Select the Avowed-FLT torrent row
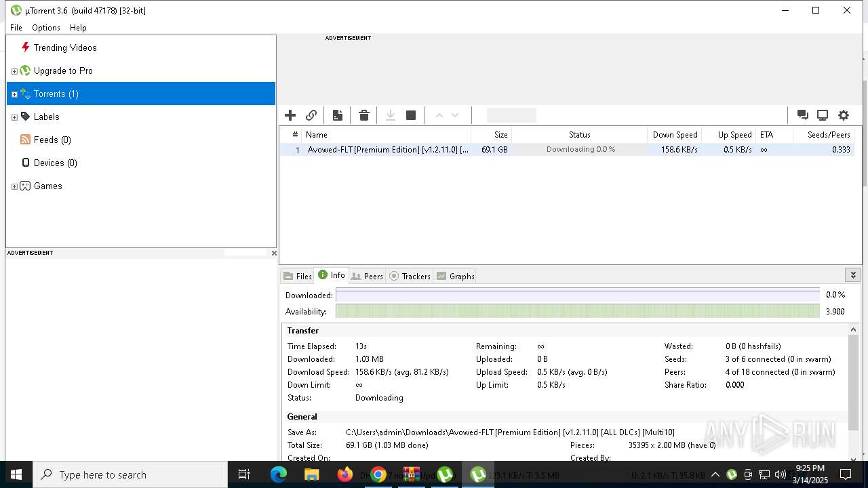868x488 pixels. pyautogui.click(x=567, y=150)
